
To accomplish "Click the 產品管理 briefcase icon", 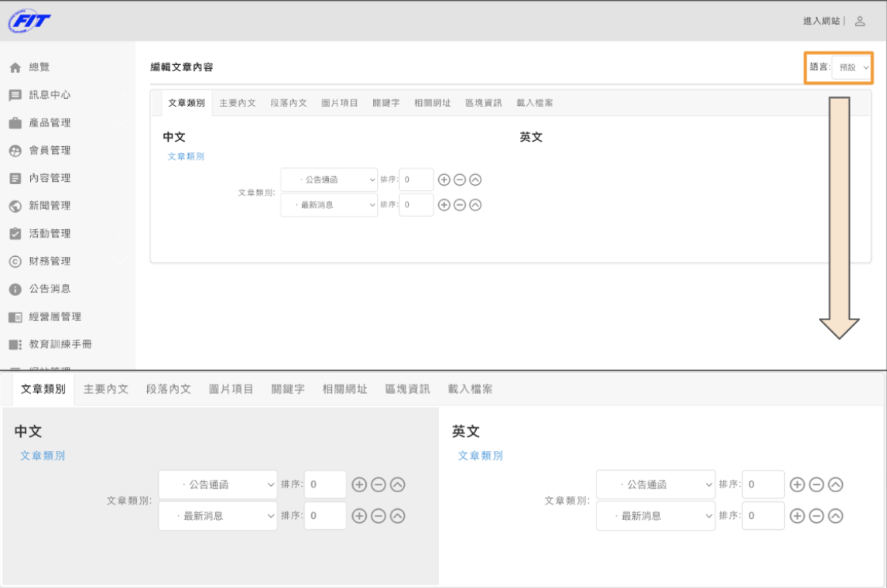I will 15,123.
